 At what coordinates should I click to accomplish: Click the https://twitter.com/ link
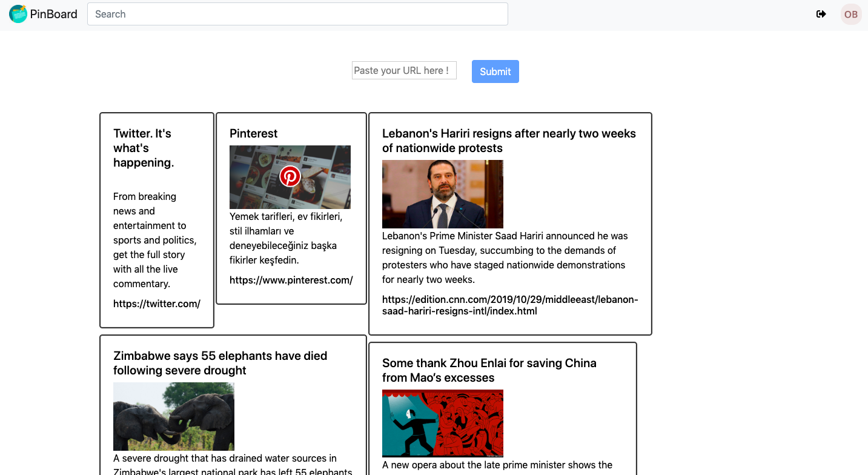pyautogui.click(x=157, y=304)
